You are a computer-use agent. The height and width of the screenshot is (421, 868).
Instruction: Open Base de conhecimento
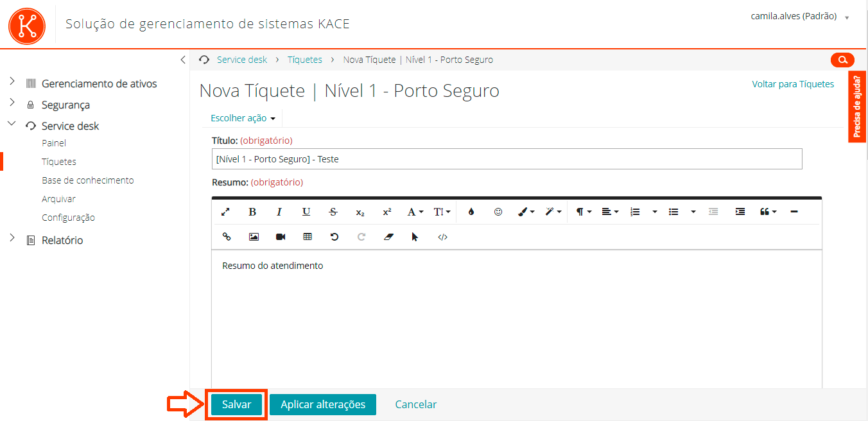pyautogui.click(x=88, y=180)
